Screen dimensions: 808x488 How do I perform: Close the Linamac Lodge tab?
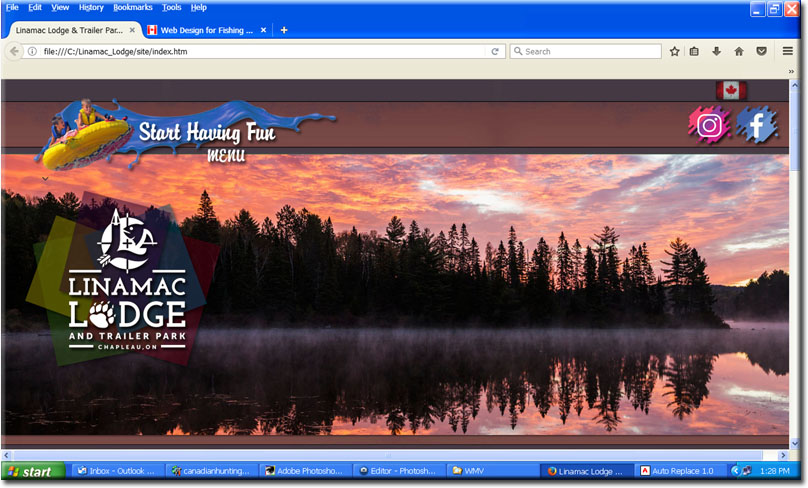[132, 30]
